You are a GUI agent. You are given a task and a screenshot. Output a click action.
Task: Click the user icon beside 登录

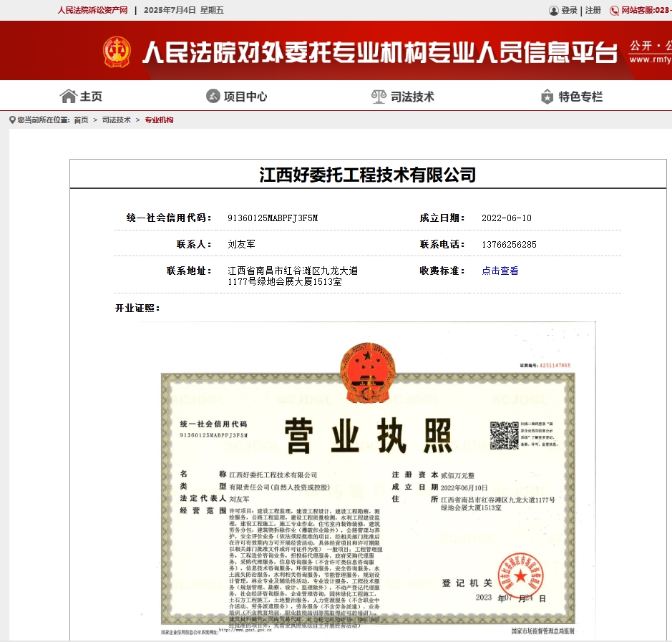[554, 10]
